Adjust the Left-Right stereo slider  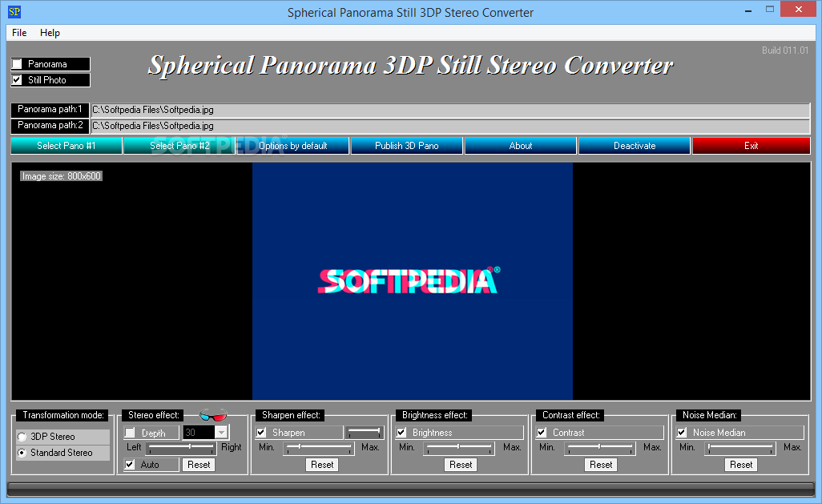point(181,448)
